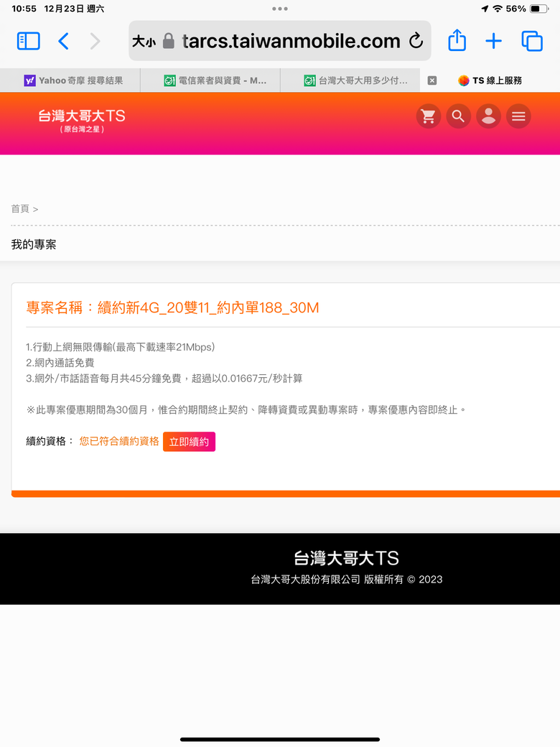560x747 pixels.
Task: Tap the location services arrow icon
Action: click(x=485, y=9)
